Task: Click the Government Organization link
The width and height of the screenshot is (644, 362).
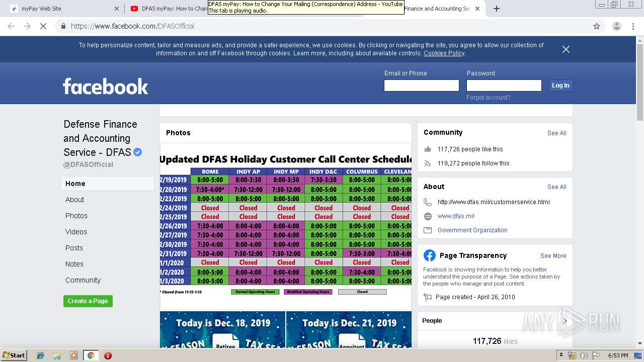Action: [472, 230]
